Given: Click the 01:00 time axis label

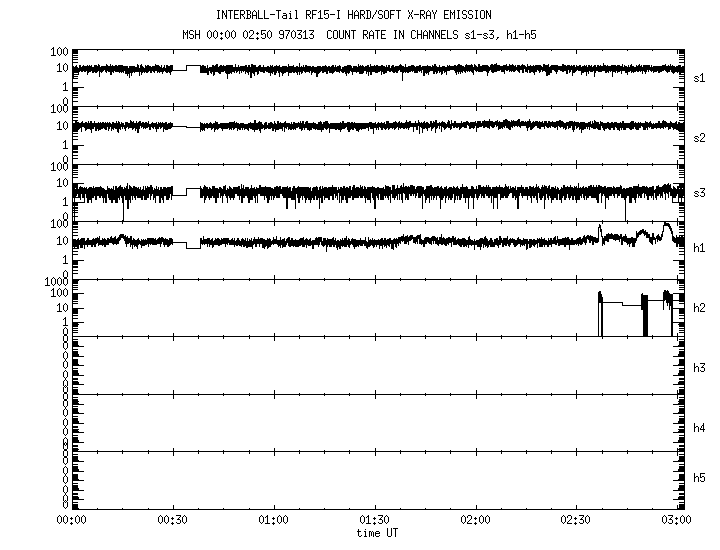Looking at the screenshot, I should click(273, 520).
